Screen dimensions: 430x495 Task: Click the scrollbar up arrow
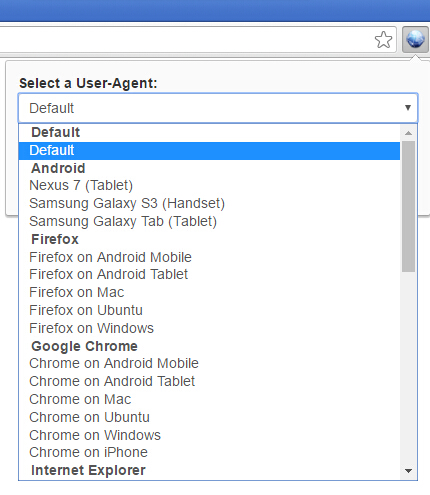tap(408, 133)
